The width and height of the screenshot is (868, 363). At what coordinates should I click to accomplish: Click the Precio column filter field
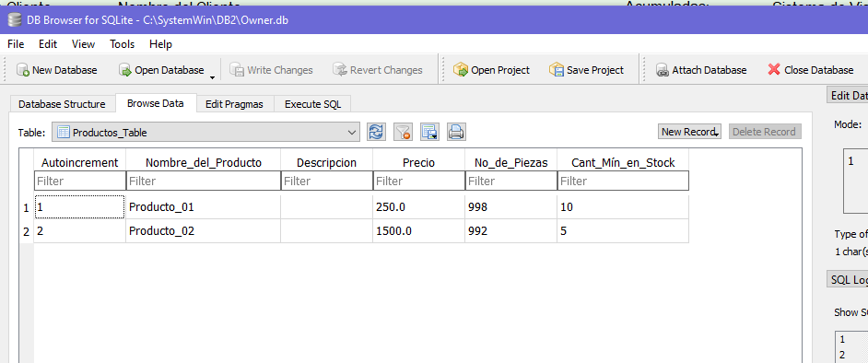(x=419, y=181)
